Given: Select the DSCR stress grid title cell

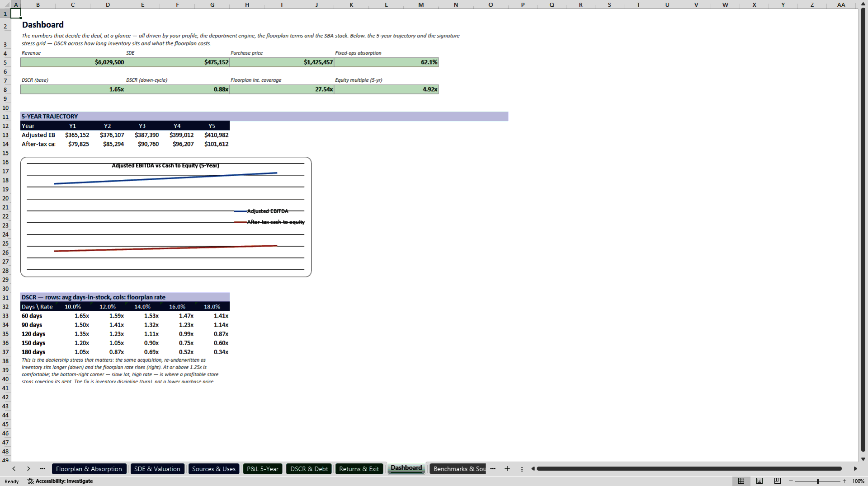Looking at the screenshot, I should pyautogui.click(x=125, y=297).
